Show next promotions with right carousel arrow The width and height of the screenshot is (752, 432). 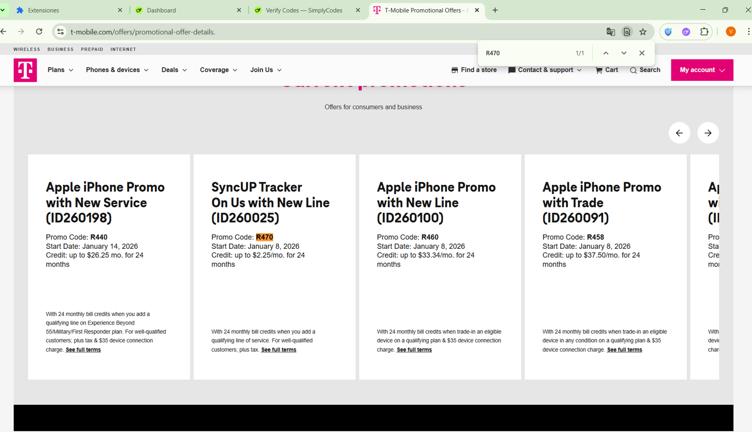click(x=708, y=133)
